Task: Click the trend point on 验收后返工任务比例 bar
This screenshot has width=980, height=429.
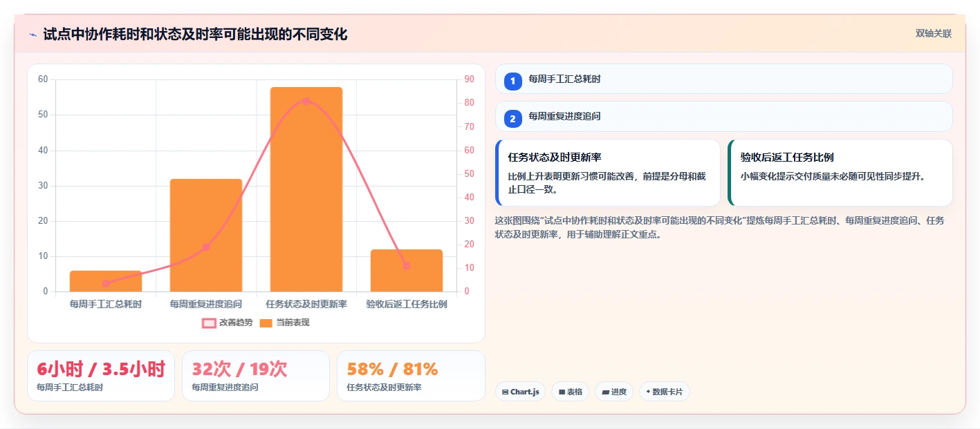Action: [x=407, y=265]
